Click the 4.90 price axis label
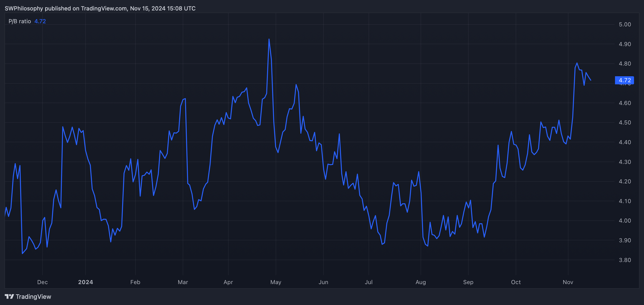The height and width of the screenshot is (305, 644). coord(625,44)
